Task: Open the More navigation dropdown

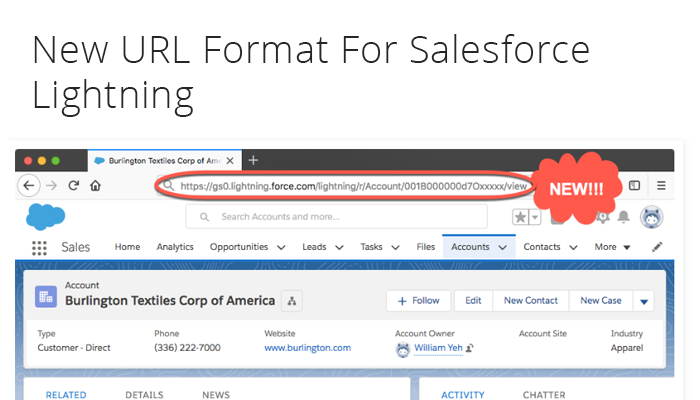Action: [612, 247]
